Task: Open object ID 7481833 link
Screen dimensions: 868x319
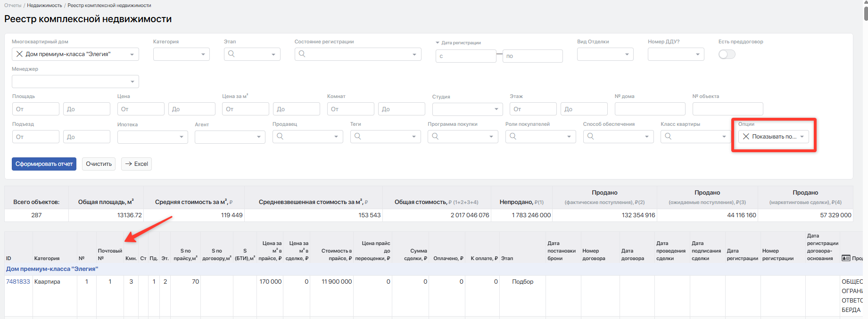Action: coord(18,282)
